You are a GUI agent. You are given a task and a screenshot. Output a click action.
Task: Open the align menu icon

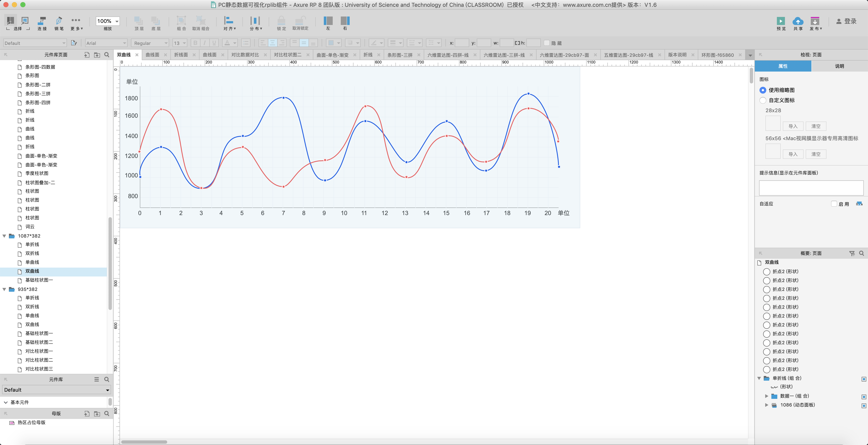click(229, 21)
